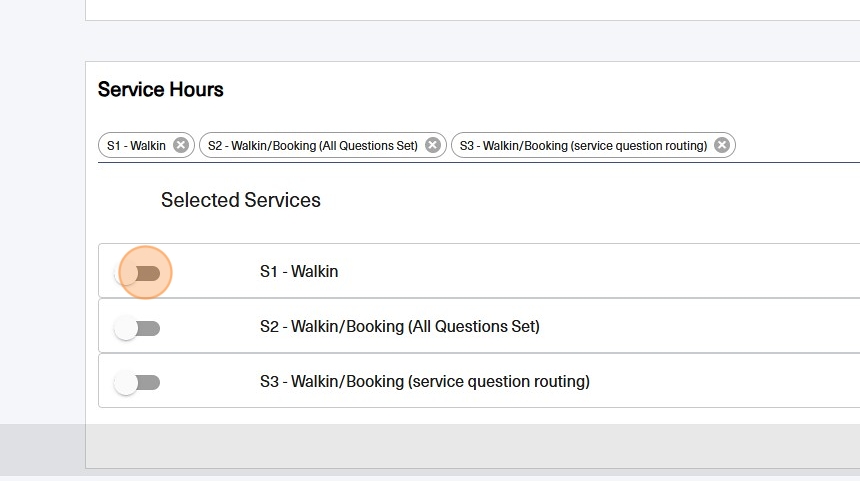Delete the S3 service question routing chip
Viewport: 860px width, 481px height.
[721, 145]
